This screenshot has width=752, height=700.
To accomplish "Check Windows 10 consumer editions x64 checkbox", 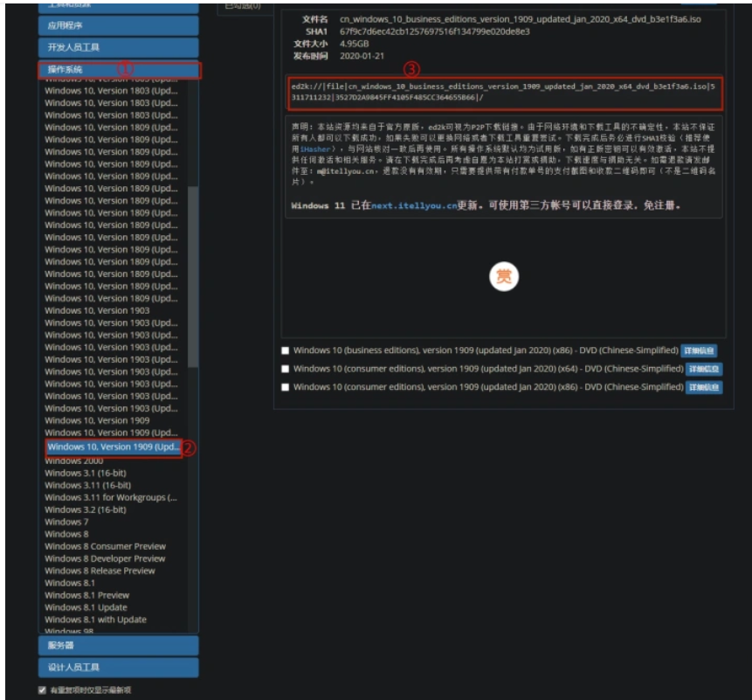I will click(285, 369).
